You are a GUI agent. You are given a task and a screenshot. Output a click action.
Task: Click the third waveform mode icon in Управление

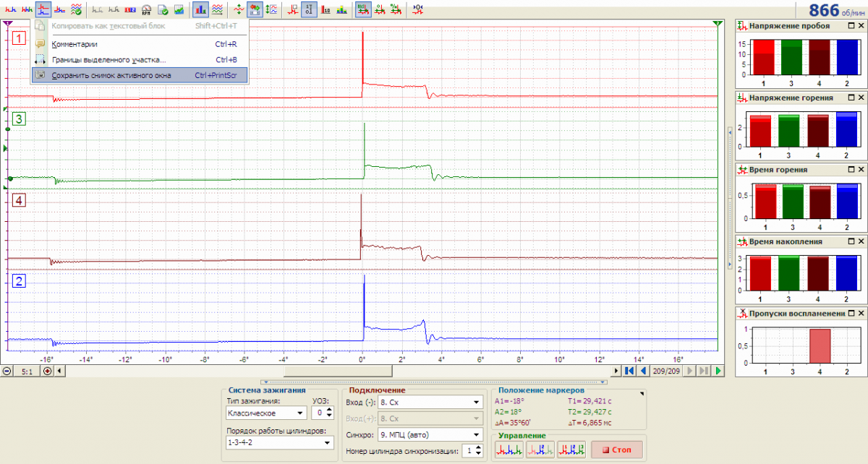click(570, 450)
